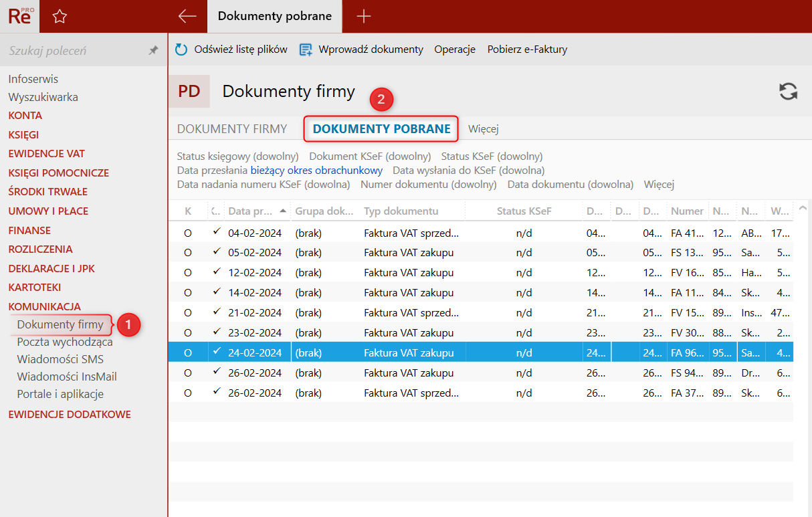
Task: Toggle checkmark in the 14-02-2024 row
Action: pyautogui.click(x=215, y=292)
